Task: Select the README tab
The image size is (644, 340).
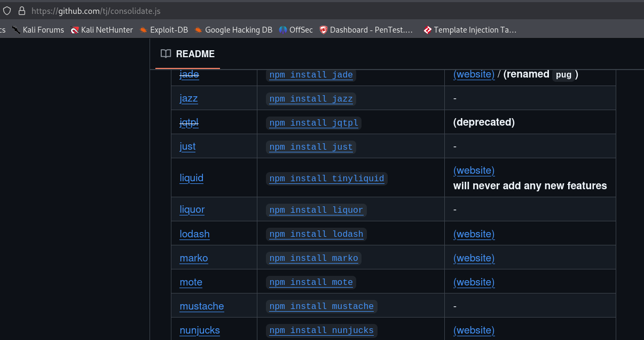Action: [187, 54]
